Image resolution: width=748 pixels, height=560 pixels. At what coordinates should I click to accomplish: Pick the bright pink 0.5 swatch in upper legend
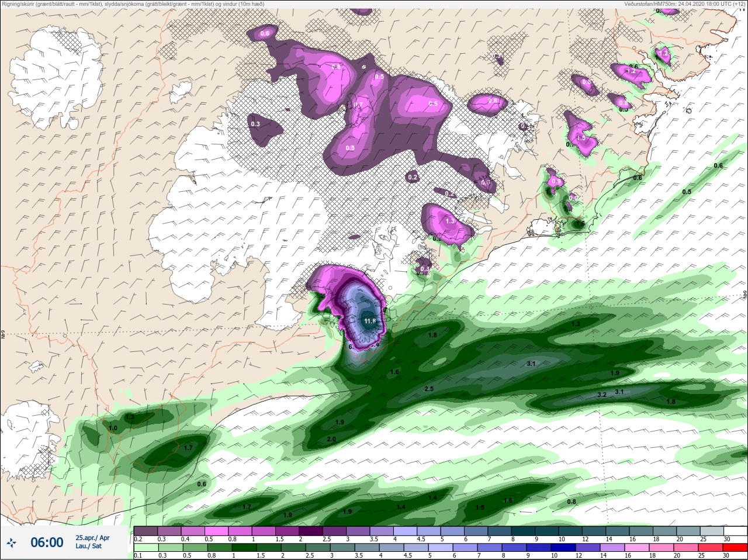pyautogui.click(x=217, y=531)
